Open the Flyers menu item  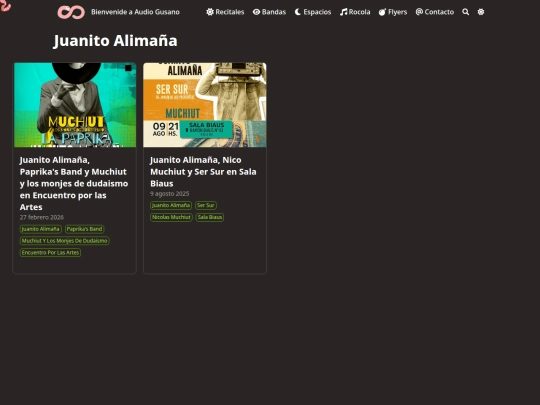393,12
